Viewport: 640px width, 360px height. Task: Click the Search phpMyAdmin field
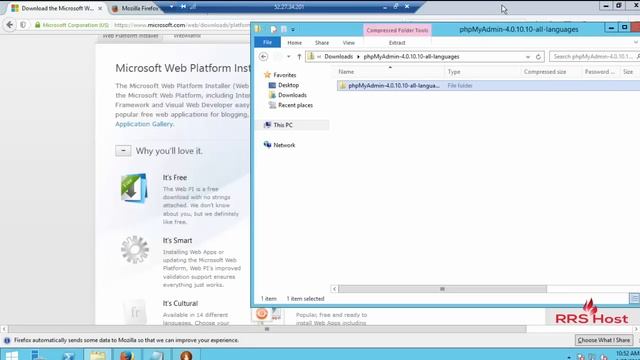point(594,56)
